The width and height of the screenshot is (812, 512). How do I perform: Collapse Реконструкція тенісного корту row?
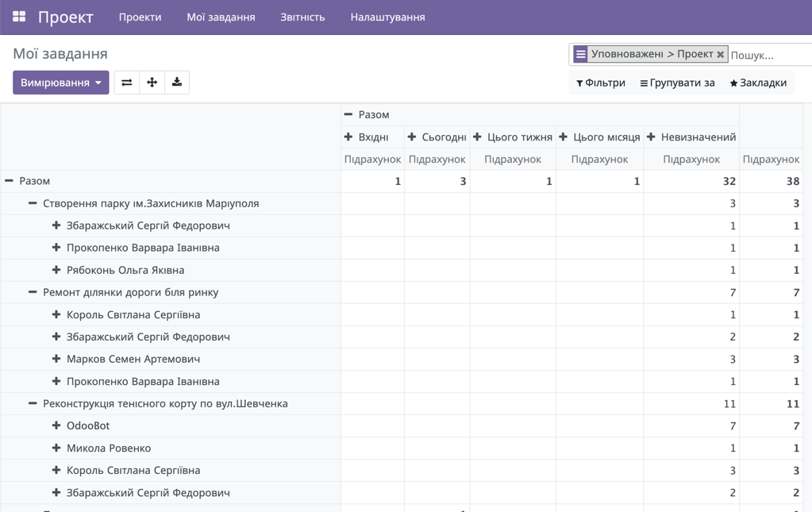[31, 403]
